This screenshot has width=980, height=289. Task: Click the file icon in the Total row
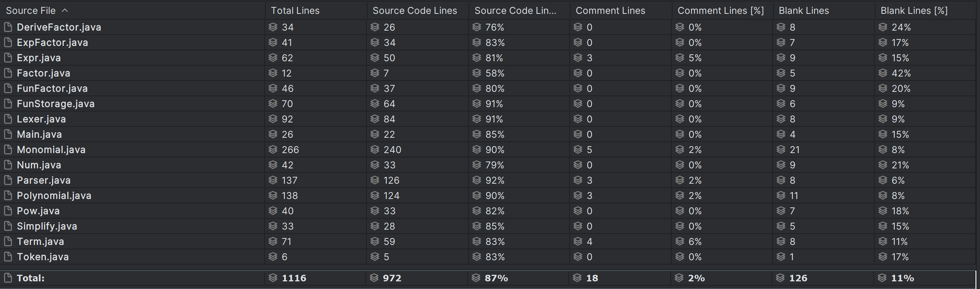[x=8, y=278]
